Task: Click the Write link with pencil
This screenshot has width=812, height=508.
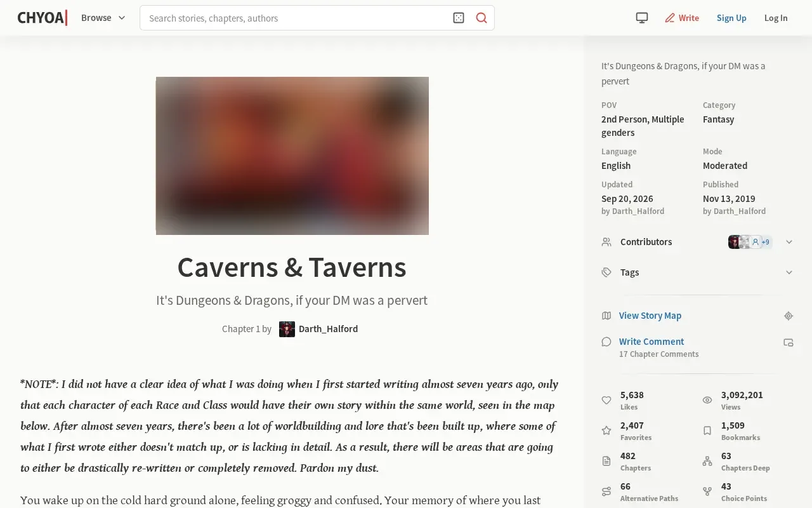Action: [682, 18]
